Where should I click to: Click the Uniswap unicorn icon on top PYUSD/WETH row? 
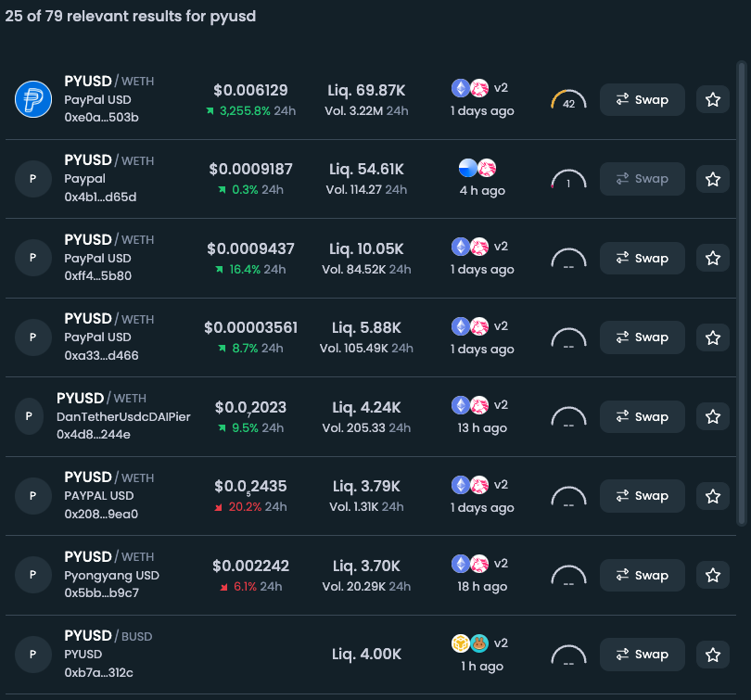point(478,87)
